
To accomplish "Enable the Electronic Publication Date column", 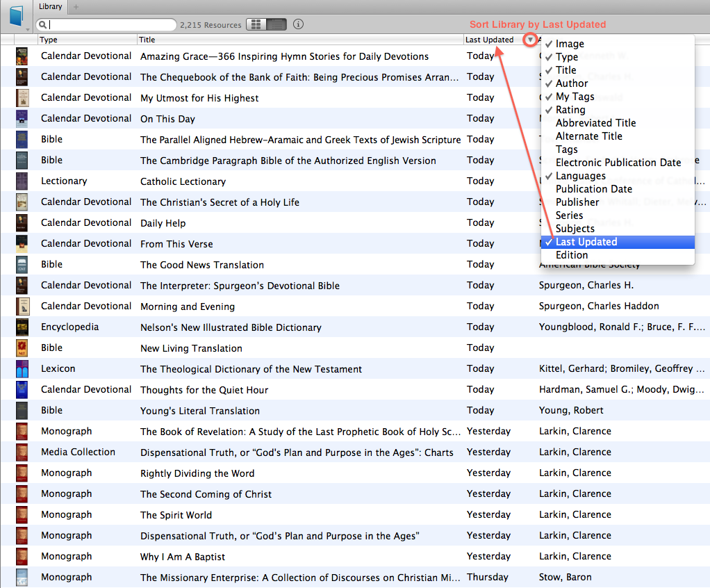I will 618,163.
